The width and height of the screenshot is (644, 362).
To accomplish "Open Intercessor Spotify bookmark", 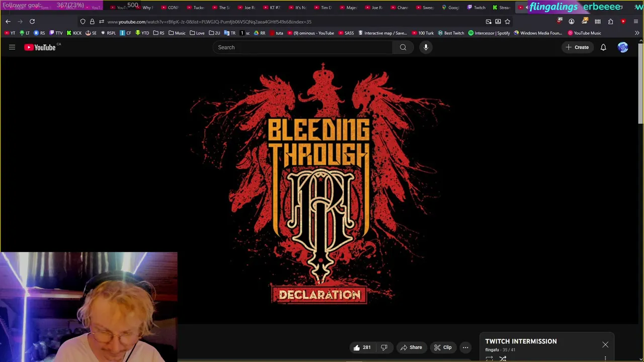I will 489,33.
